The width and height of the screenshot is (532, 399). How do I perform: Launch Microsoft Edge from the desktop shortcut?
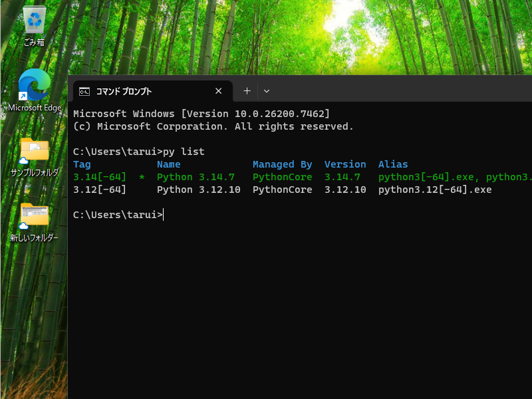(x=35, y=90)
